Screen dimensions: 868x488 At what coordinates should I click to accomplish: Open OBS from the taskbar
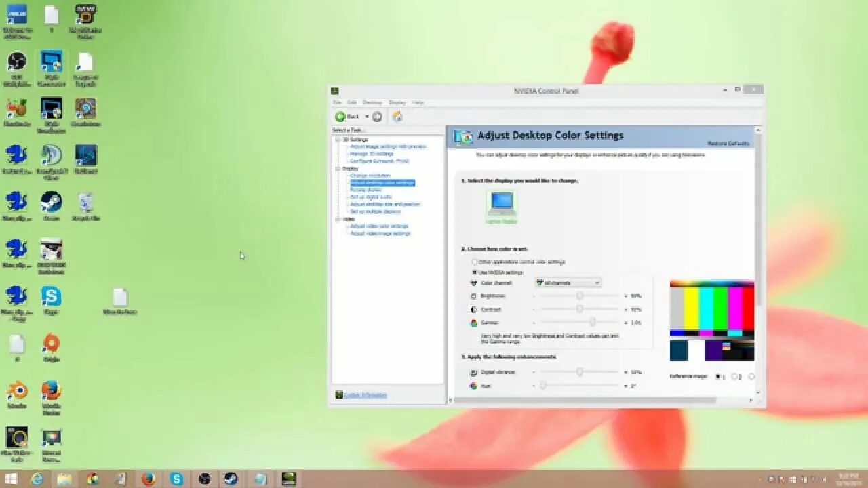pyautogui.click(x=204, y=479)
